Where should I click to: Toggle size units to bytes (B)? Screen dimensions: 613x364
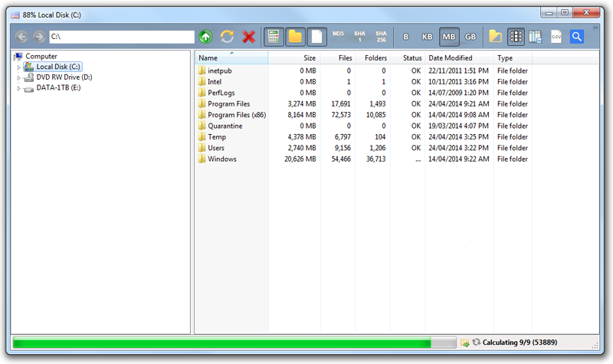(x=406, y=37)
